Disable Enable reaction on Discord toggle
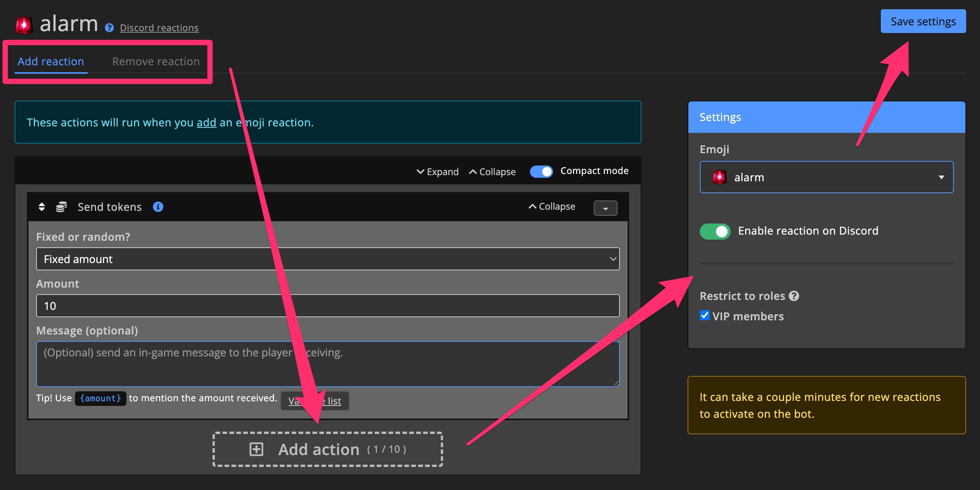The image size is (980, 490). (715, 231)
